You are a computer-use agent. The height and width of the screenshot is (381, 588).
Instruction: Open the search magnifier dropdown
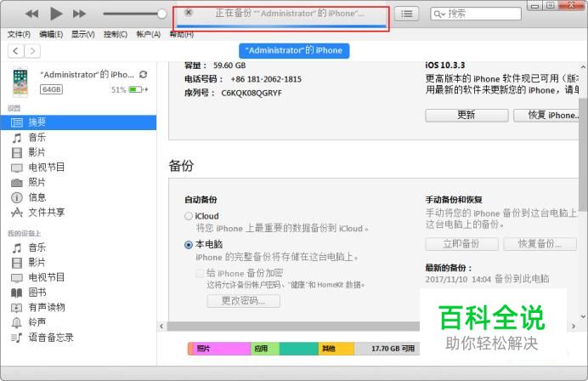click(439, 14)
